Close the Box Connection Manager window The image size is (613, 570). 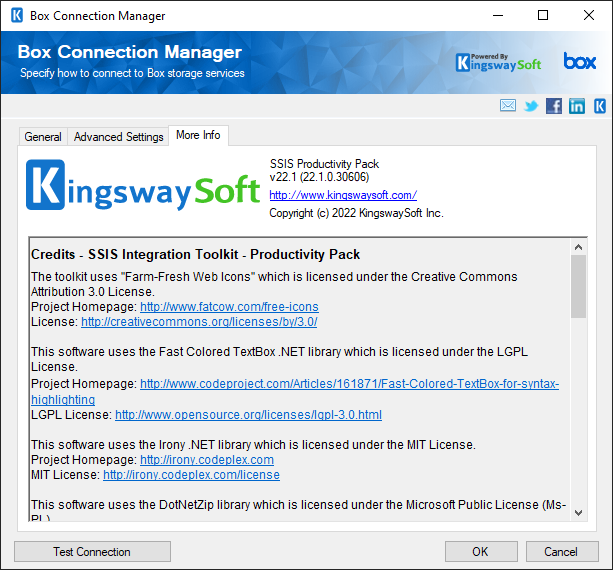(x=589, y=16)
